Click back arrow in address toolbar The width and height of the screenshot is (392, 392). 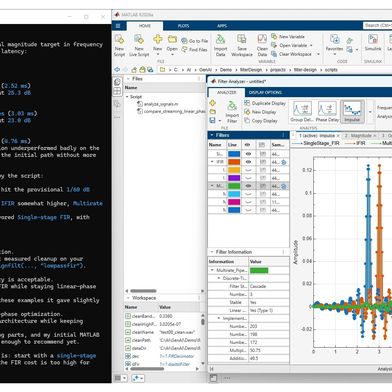click(x=117, y=70)
